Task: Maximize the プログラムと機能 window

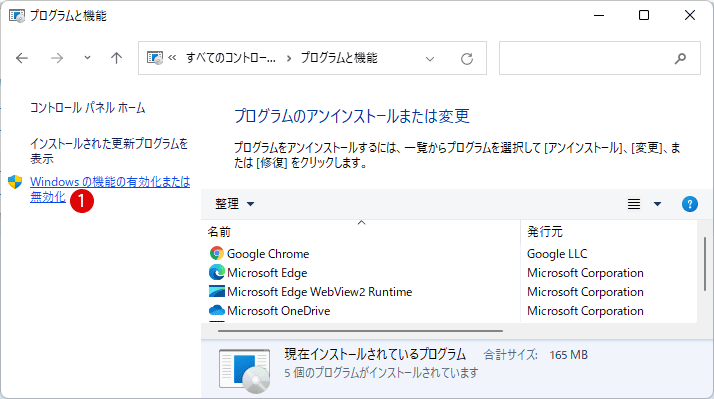Action: (x=644, y=15)
